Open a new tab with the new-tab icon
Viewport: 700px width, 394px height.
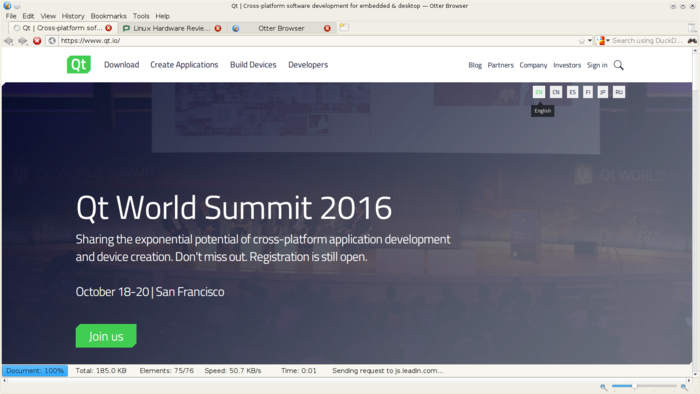pyautogui.click(x=344, y=27)
